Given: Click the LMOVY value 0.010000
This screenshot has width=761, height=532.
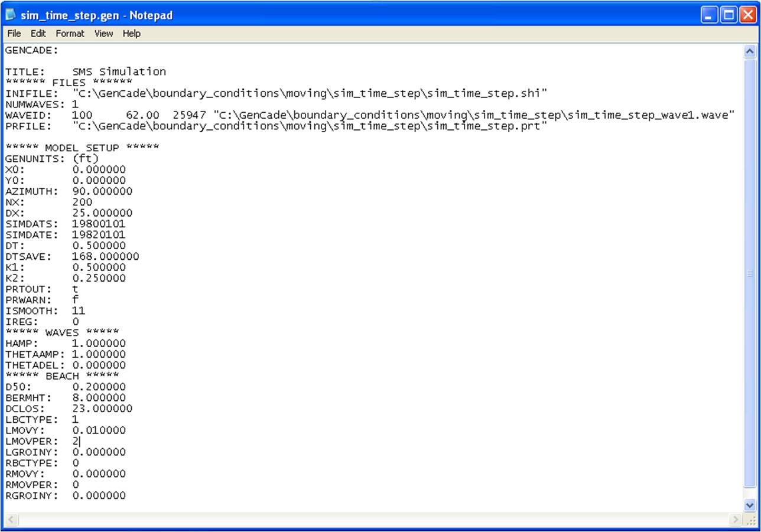Looking at the screenshot, I should tap(99, 430).
